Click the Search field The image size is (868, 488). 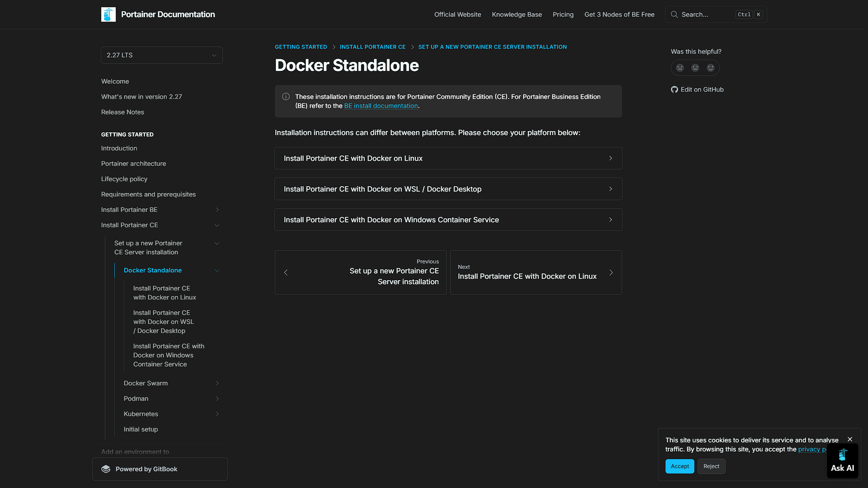[x=716, y=14]
